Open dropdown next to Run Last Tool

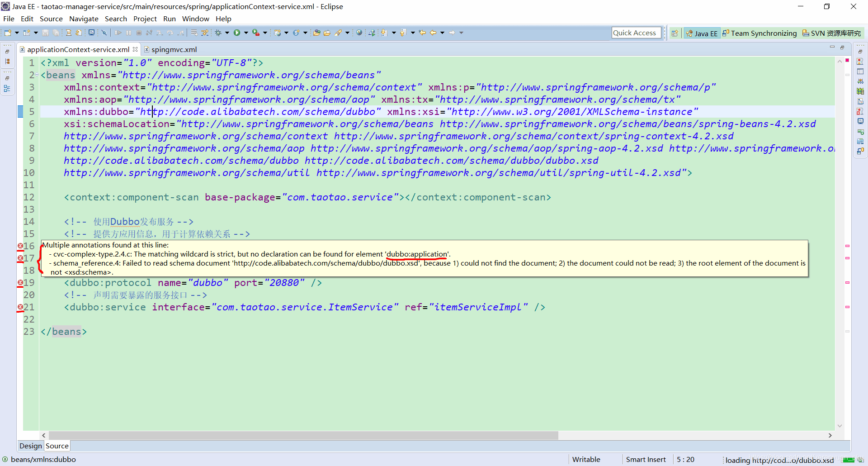tap(265, 33)
